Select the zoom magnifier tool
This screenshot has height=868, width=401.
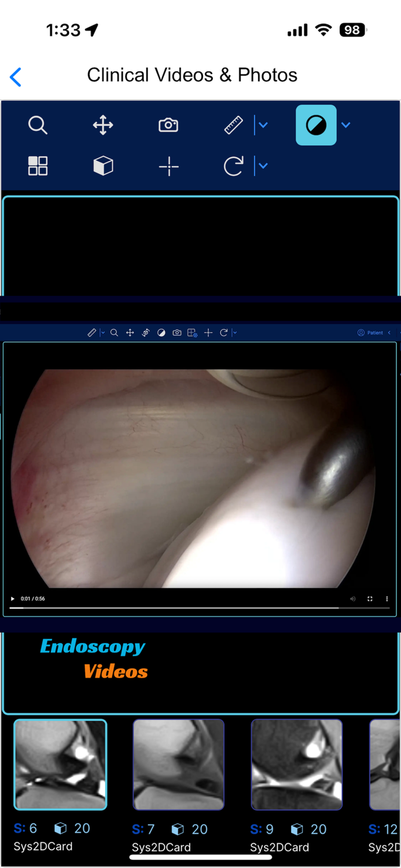pos(38,125)
